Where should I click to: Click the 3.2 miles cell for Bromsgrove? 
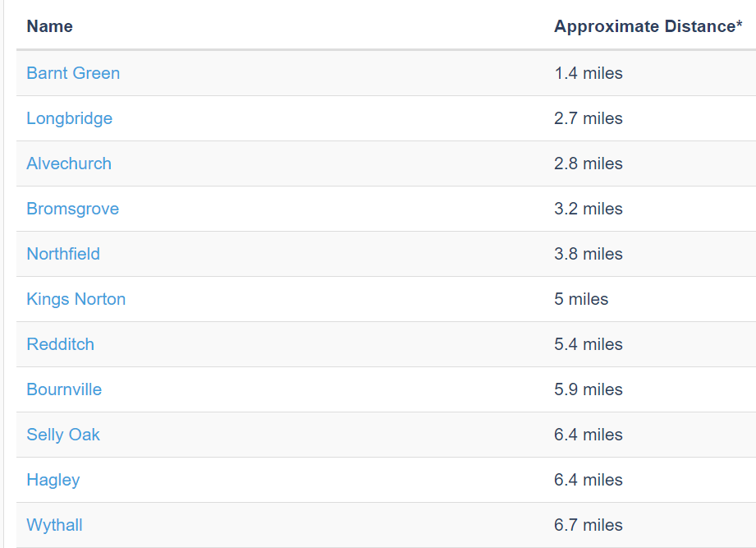[x=588, y=209]
